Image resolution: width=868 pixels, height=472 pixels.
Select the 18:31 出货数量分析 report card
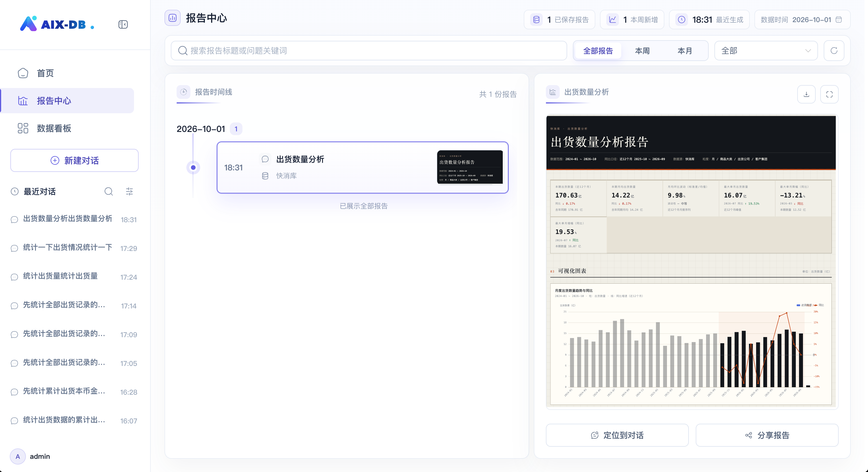pyautogui.click(x=363, y=167)
